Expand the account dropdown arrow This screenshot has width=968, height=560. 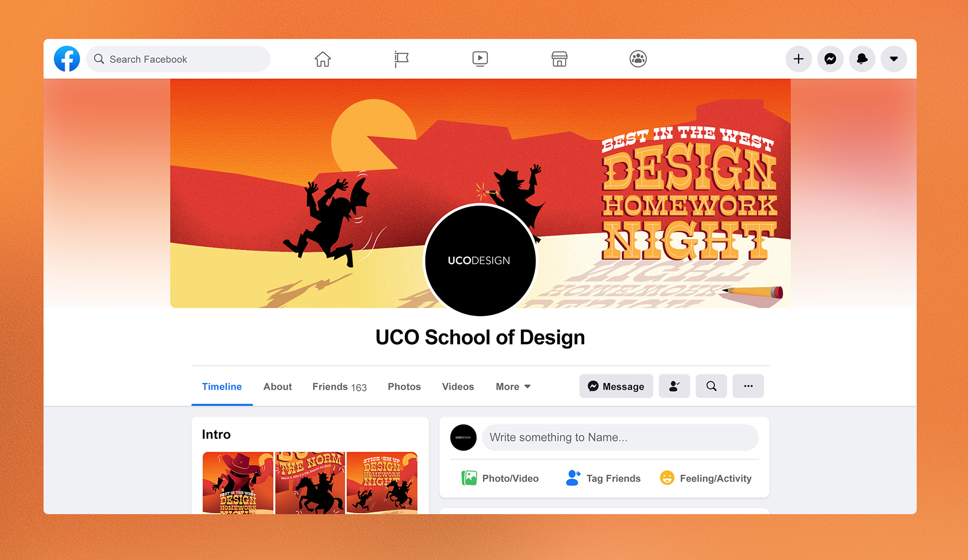894,59
